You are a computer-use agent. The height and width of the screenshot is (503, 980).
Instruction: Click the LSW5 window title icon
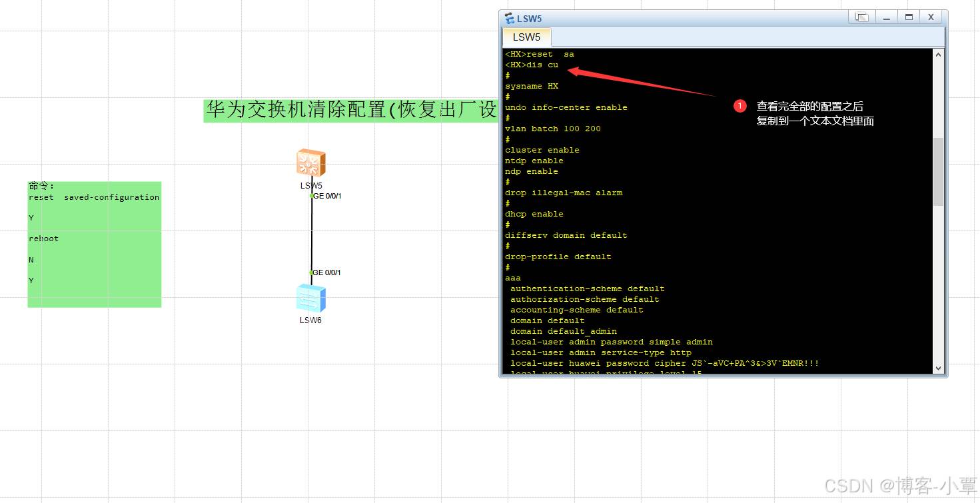tap(510, 19)
